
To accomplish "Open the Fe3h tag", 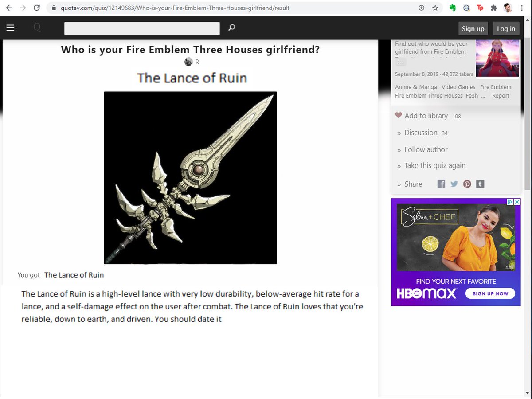I will click(x=472, y=96).
